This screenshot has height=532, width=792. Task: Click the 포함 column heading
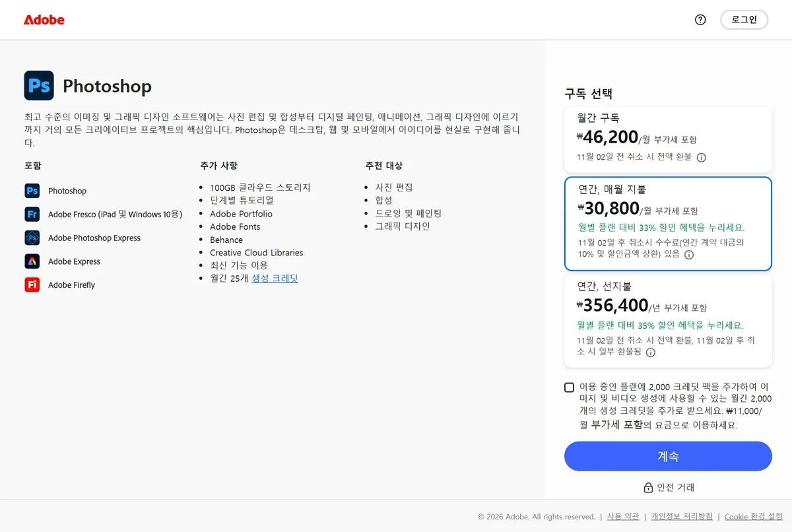point(32,166)
